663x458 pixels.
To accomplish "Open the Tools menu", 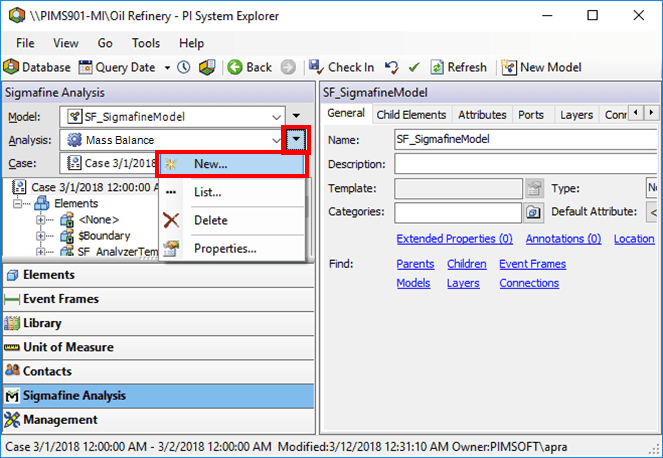I will [145, 43].
